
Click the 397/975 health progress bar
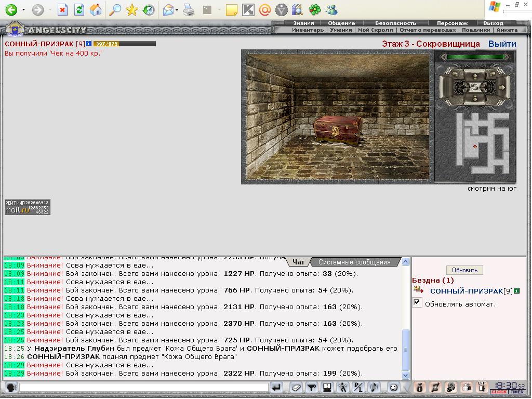(x=125, y=44)
